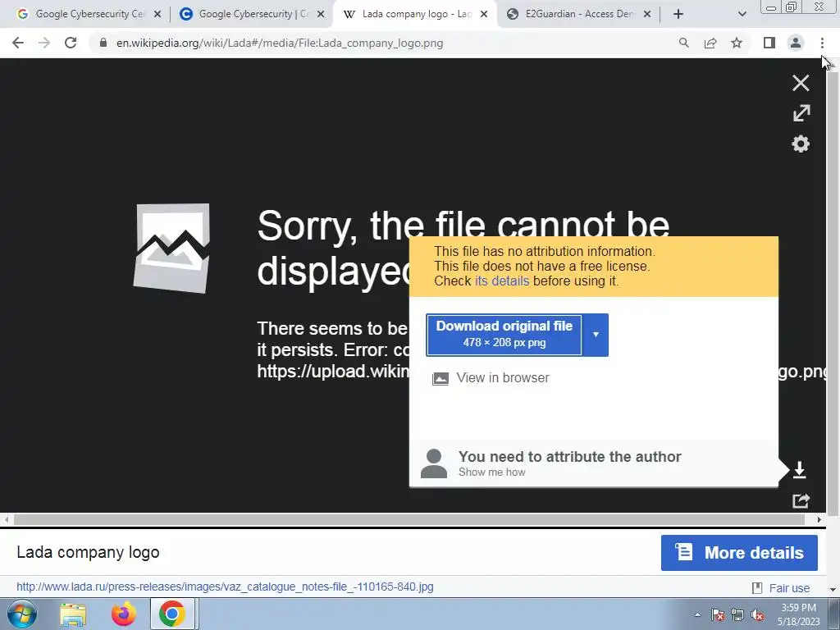Viewport: 840px width, 630px height.
Task: Click horizontal scrollbar left arrow
Action: tap(6, 519)
